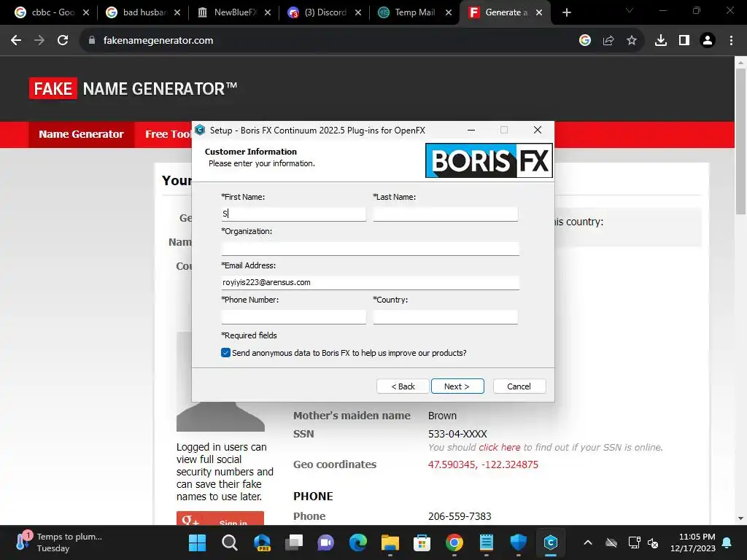747x560 pixels.
Task: Open Microsoft Edge from taskbar
Action: click(x=358, y=542)
